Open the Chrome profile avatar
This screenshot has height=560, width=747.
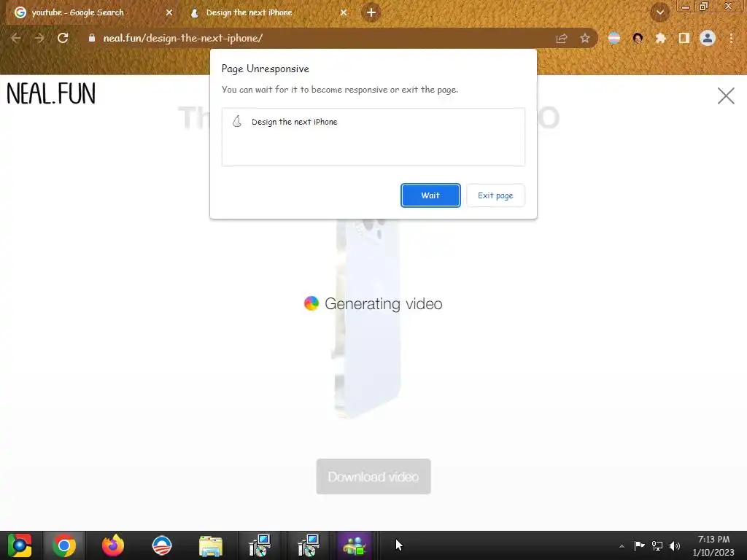tap(708, 38)
